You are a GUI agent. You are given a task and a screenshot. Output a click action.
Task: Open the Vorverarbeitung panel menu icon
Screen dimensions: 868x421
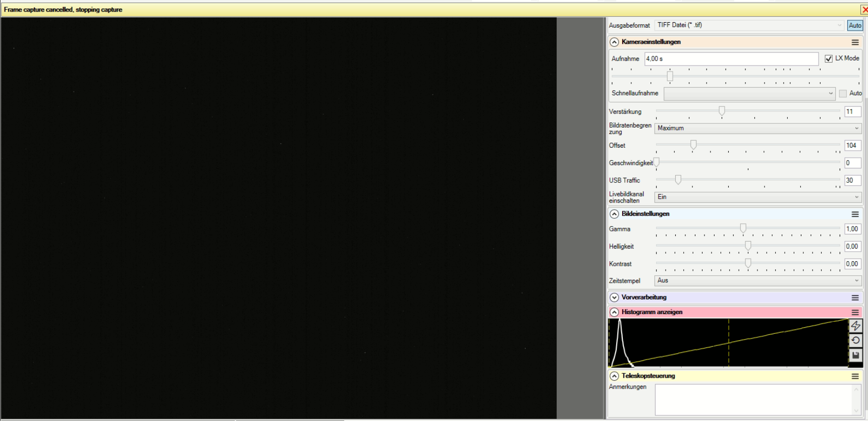(855, 297)
